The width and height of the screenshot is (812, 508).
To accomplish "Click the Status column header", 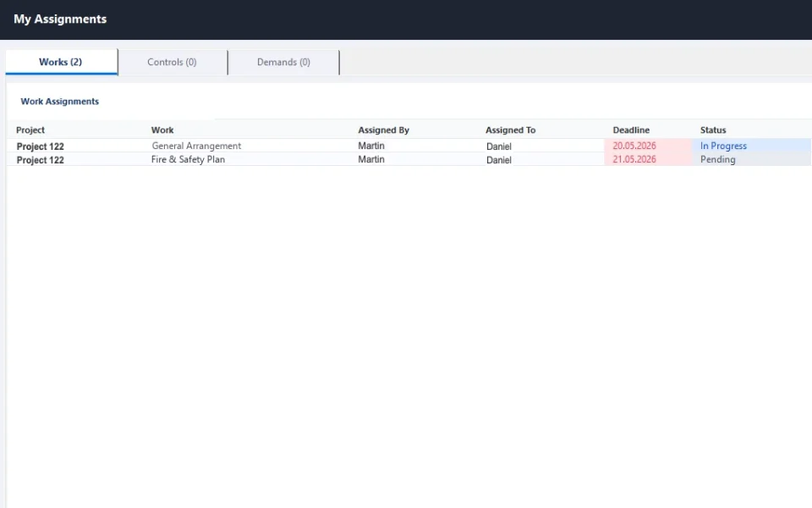I will tap(713, 130).
